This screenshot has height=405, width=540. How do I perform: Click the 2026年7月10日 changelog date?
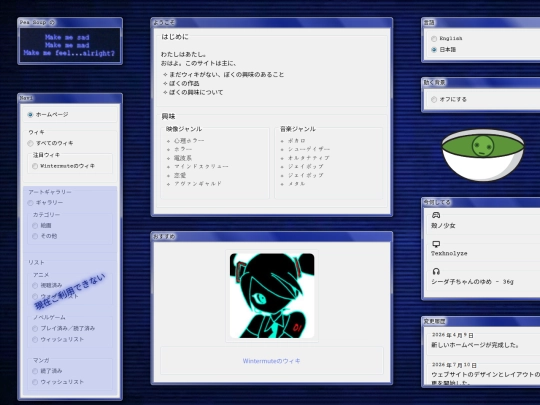click(x=454, y=365)
